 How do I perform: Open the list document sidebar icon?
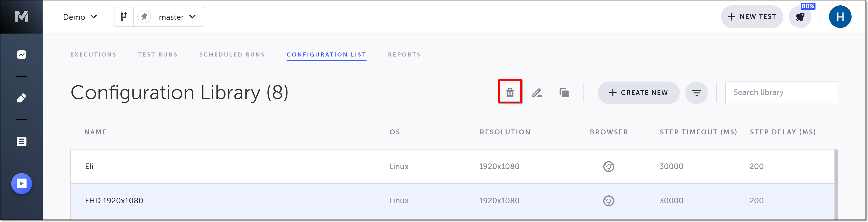tap(22, 141)
